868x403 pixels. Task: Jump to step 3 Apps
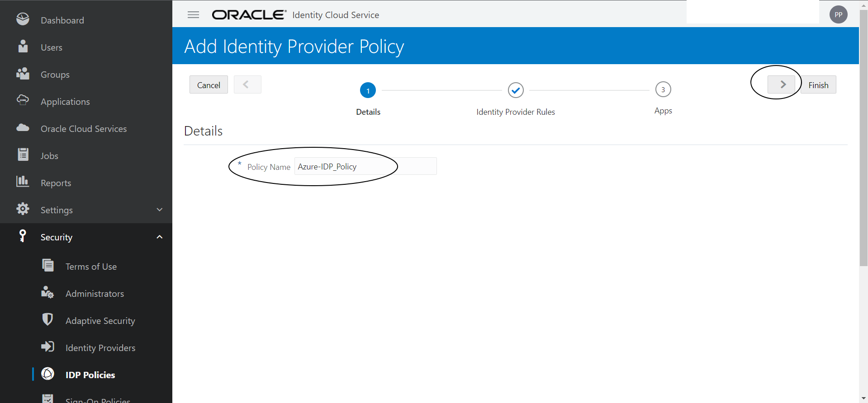click(663, 89)
